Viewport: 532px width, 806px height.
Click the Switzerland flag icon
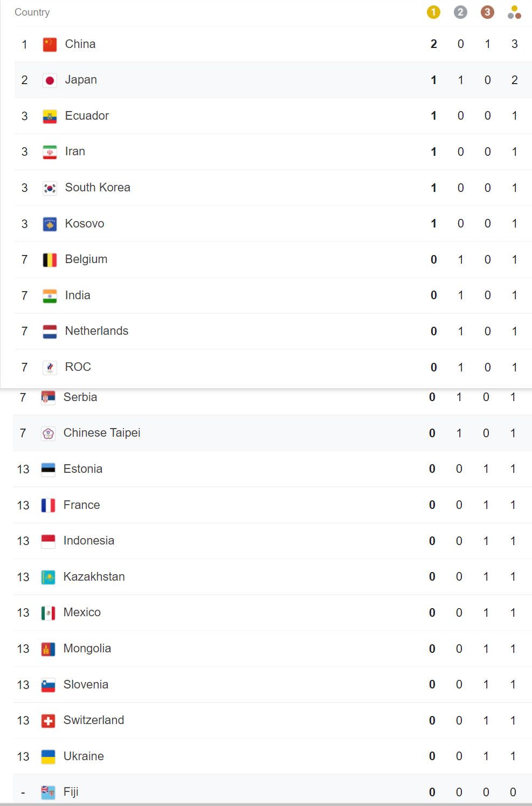[48, 721]
